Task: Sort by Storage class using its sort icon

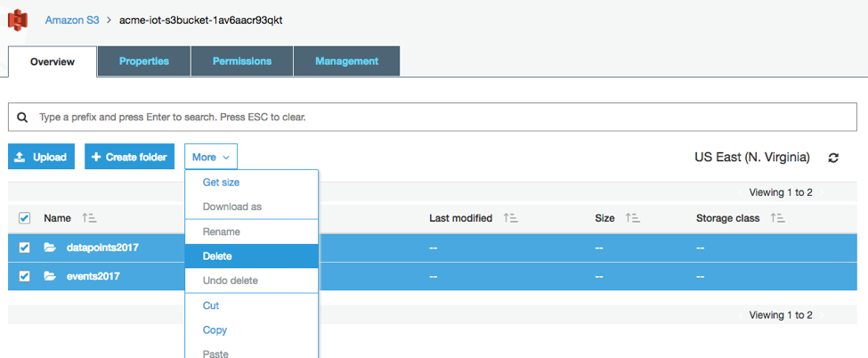Action: 778,218
